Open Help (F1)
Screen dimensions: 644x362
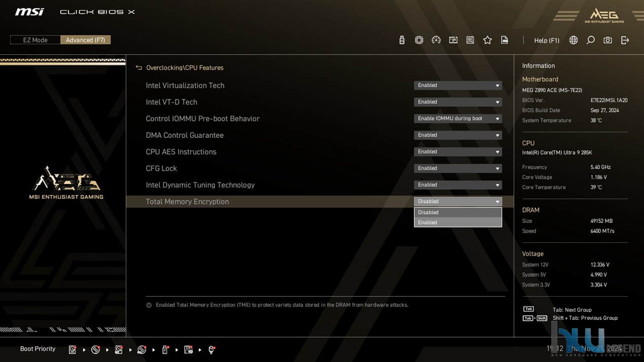click(x=547, y=41)
